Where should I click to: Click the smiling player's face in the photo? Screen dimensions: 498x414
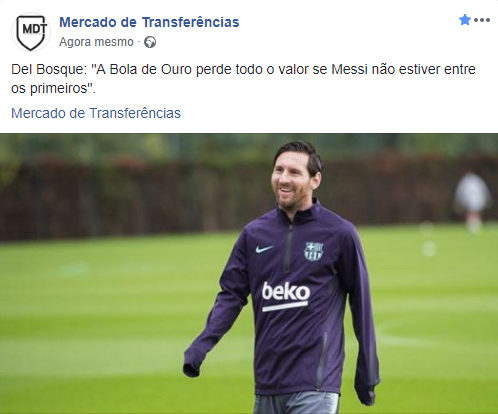[291, 182]
